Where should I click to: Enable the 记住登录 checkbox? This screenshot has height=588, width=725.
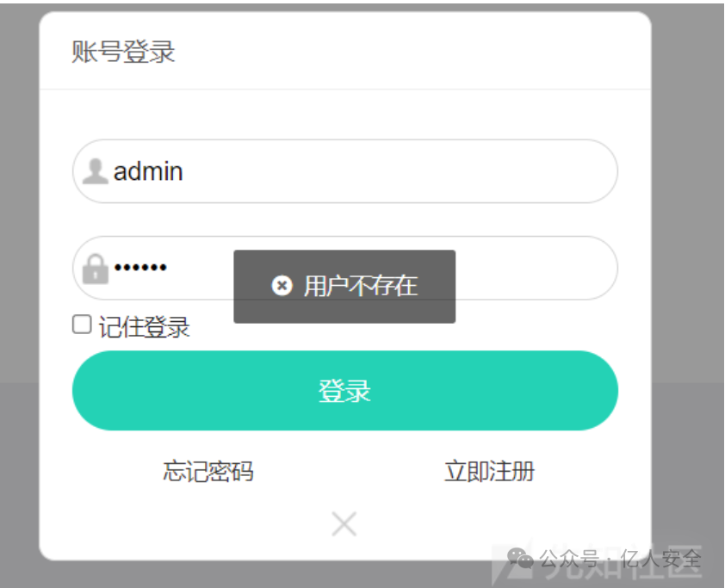point(82,324)
